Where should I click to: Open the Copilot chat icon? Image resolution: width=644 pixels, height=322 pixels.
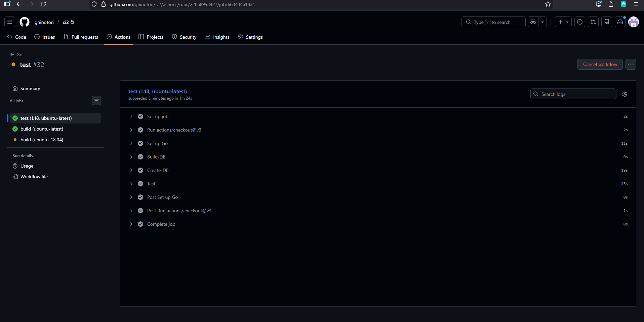(x=533, y=22)
